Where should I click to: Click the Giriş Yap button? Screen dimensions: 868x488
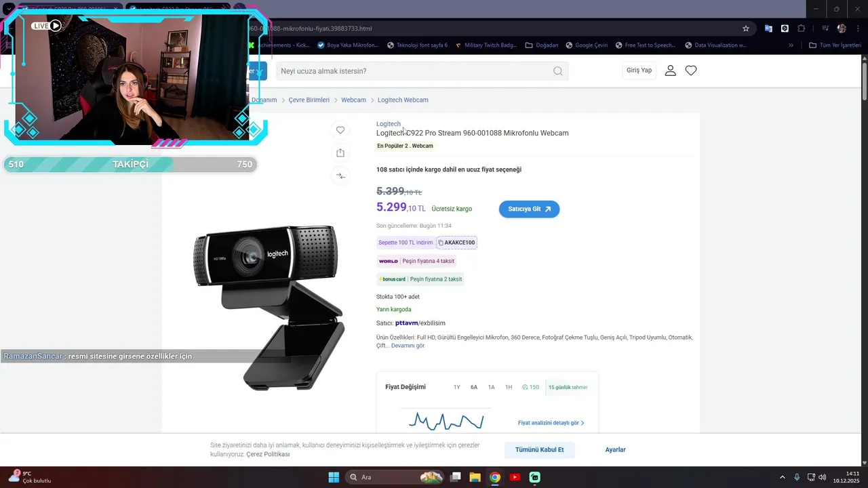(639, 70)
